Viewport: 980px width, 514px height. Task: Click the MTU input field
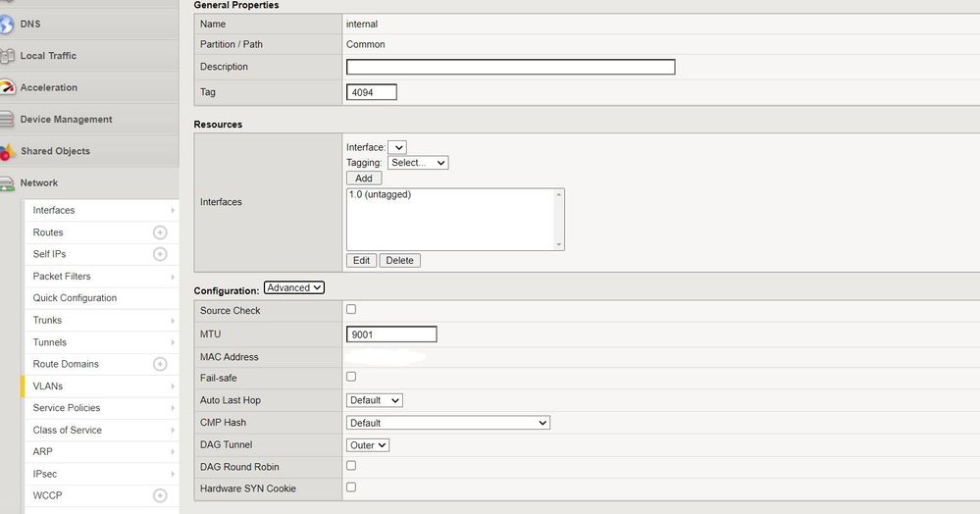click(x=391, y=334)
